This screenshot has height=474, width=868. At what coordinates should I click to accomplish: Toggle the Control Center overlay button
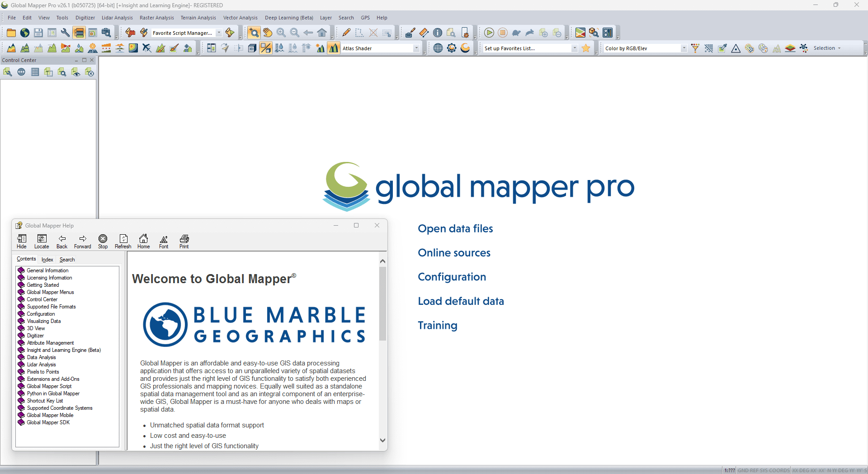click(x=79, y=33)
